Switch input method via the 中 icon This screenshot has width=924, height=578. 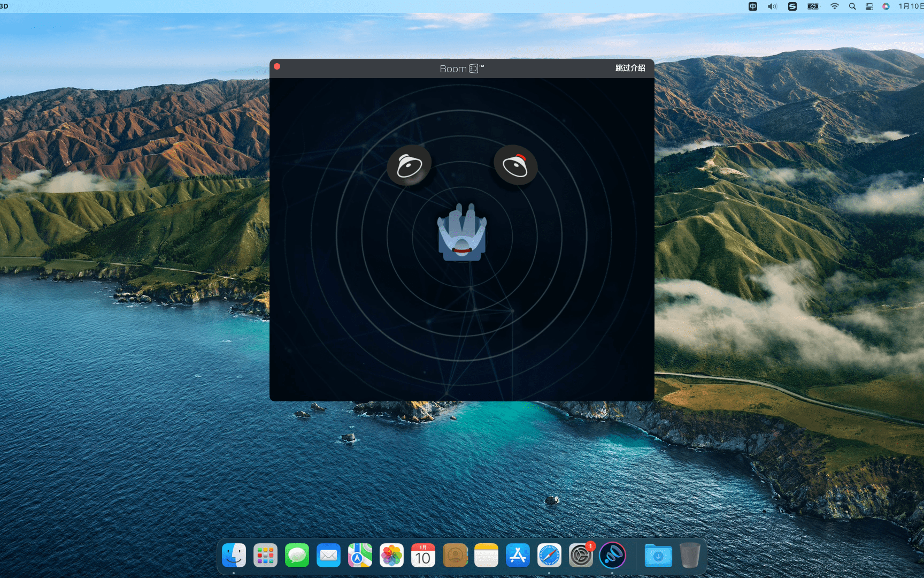(x=753, y=6)
